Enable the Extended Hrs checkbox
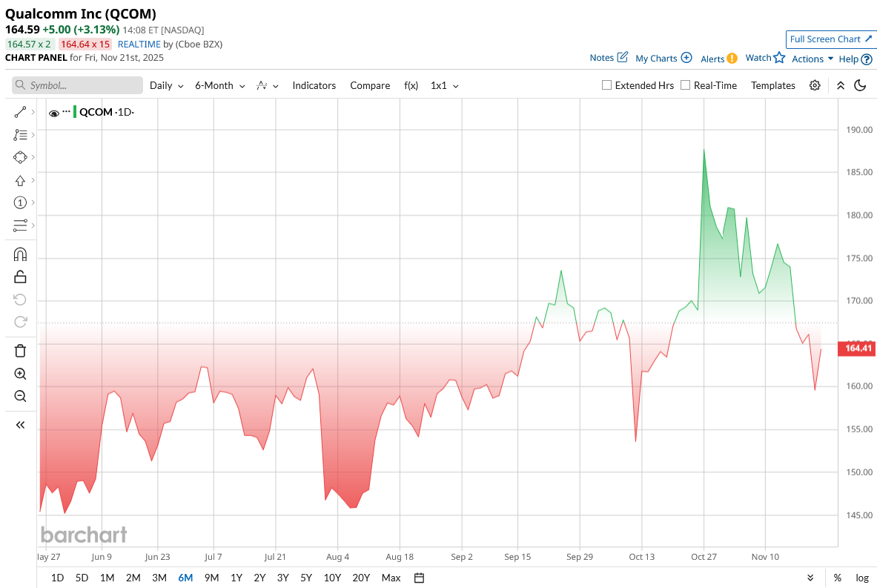Image resolution: width=877 pixels, height=588 pixels. (606, 85)
